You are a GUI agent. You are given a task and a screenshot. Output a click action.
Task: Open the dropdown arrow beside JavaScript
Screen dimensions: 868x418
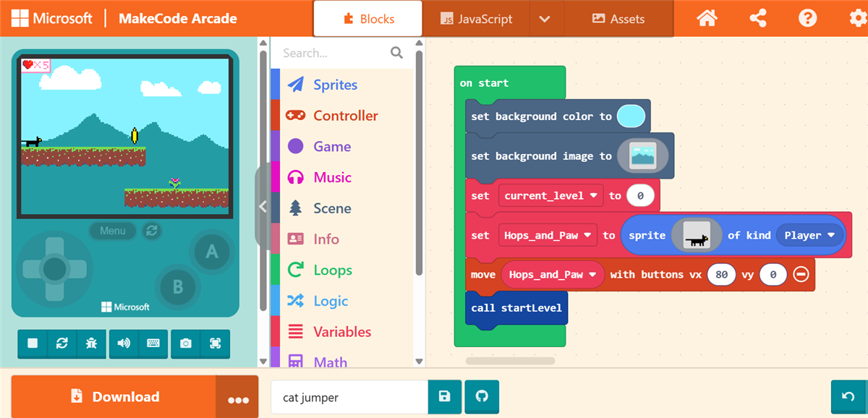click(545, 19)
